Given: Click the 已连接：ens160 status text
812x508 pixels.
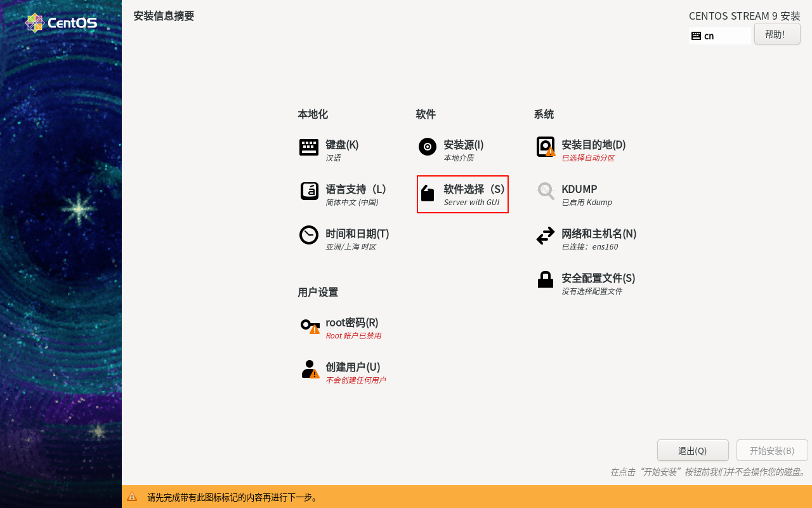Looking at the screenshot, I should coord(589,247).
